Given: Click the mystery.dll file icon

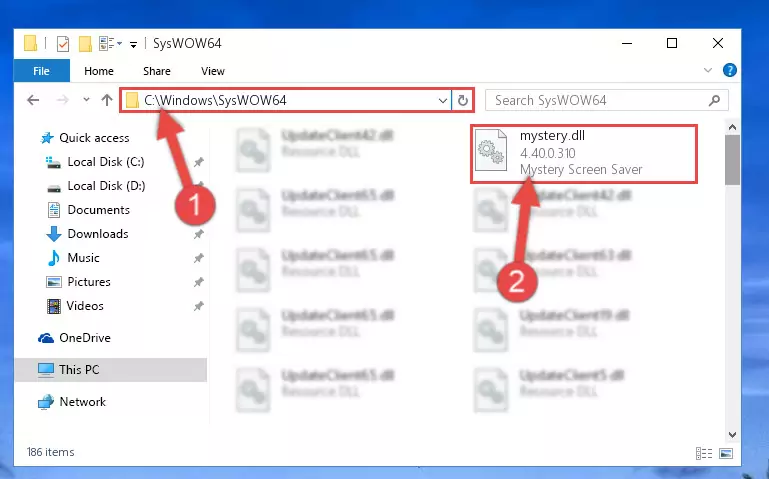Looking at the screenshot, I should 491,151.
